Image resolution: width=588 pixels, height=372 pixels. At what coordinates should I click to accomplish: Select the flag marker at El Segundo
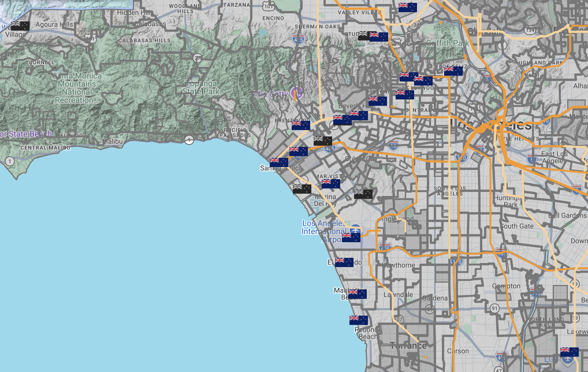point(344,262)
